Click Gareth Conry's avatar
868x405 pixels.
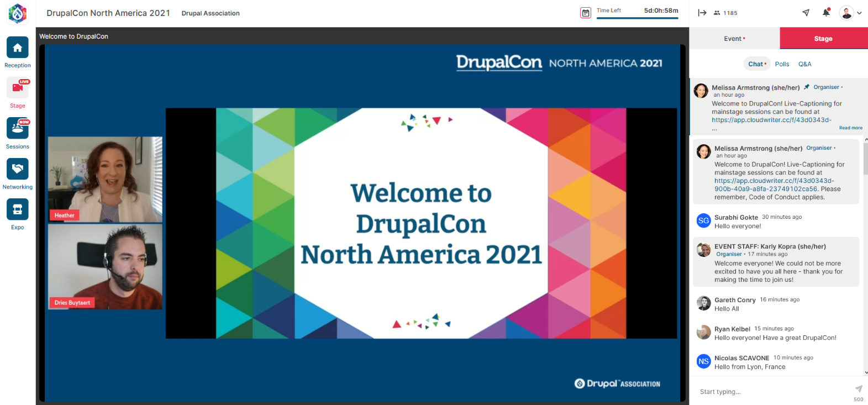click(x=703, y=303)
